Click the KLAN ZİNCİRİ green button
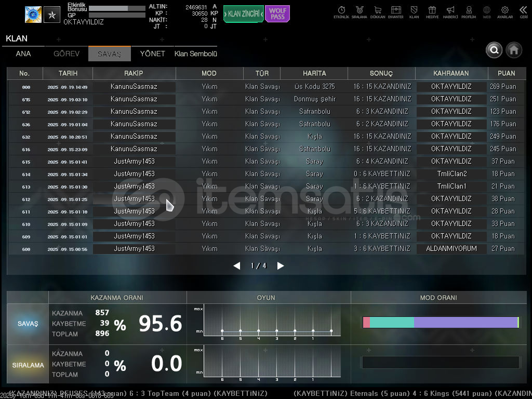The width and height of the screenshot is (532, 399). tap(243, 14)
